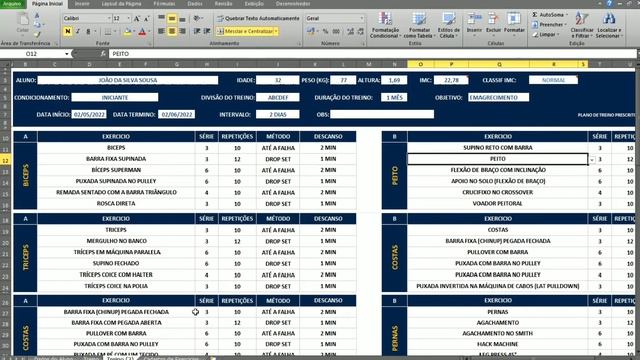This screenshot has height=360, width=640.
Task: Click AutoSoma
Action: [549, 15]
